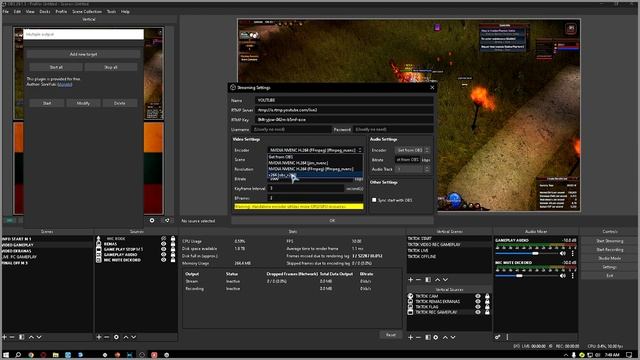Choose x264 encoder option
Viewport: 640px width, 360px height.
click(315, 175)
